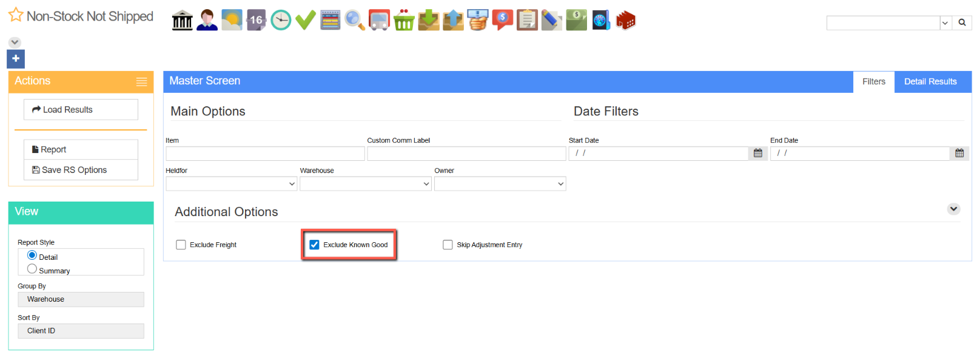Screen dimensions: 980x360
Task: Open the Start Date calendar picker
Action: 758,153
